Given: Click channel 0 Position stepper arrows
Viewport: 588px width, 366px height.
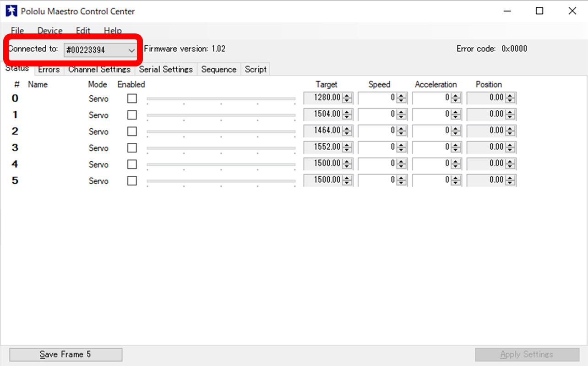Looking at the screenshot, I should click(x=510, y=98).
